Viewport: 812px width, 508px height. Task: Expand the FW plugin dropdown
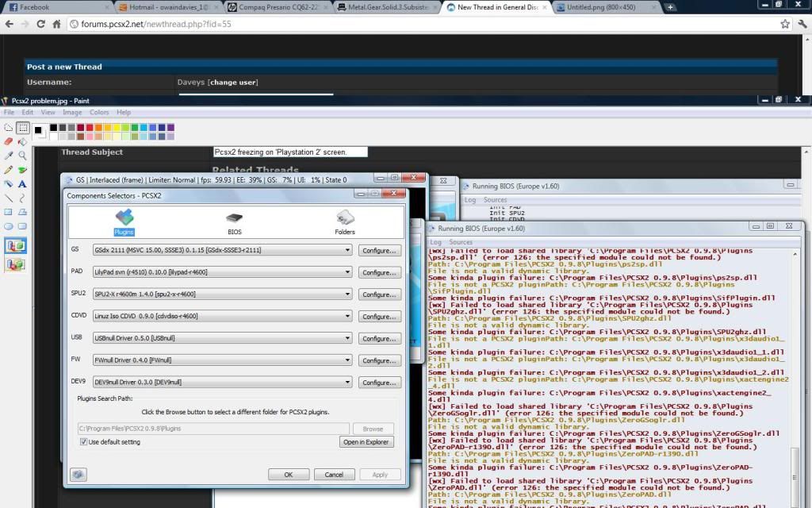347,360
